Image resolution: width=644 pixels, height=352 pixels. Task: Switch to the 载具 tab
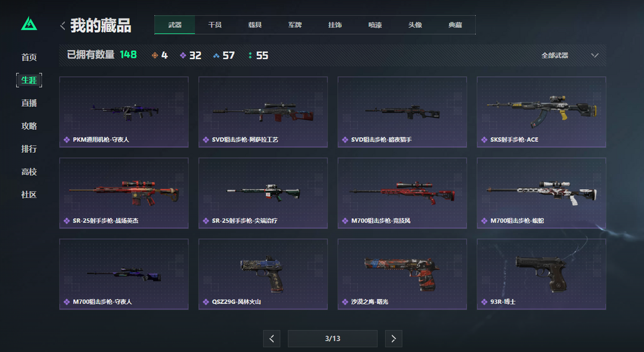point(255,24)
